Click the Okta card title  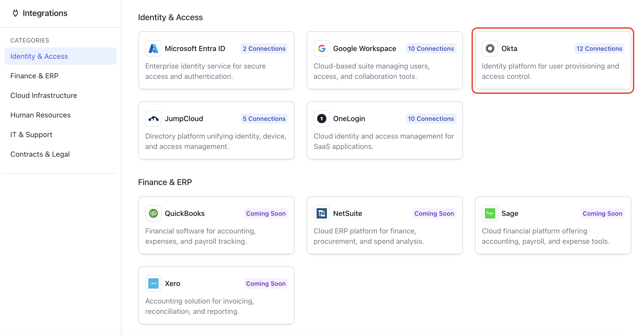point(509,48)
